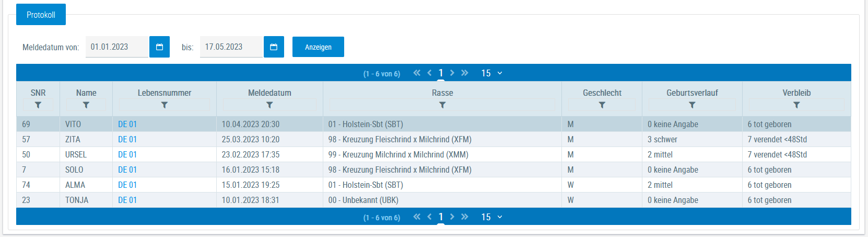Go to next page in top paginator
Viewport: 868px width, 237px height.
coord(452,73)
